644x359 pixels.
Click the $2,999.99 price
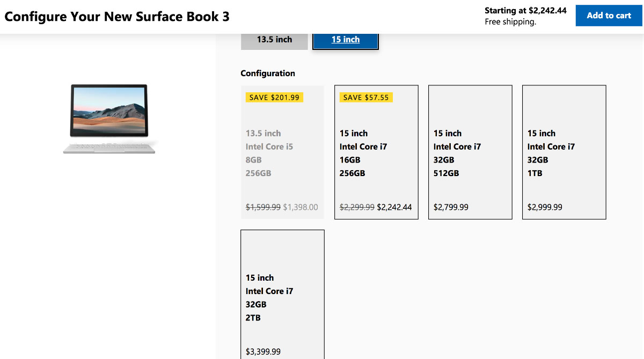point(545,207)
